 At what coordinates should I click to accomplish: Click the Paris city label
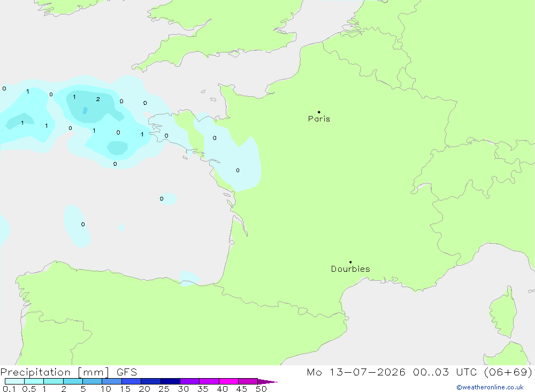(x=319, y=119)
